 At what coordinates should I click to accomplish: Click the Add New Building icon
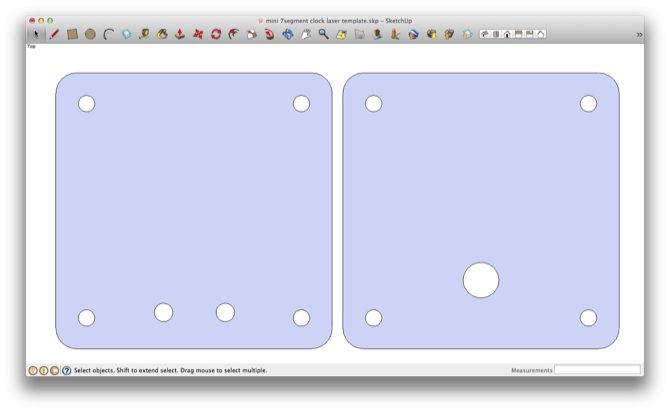[x=377, y=34]
